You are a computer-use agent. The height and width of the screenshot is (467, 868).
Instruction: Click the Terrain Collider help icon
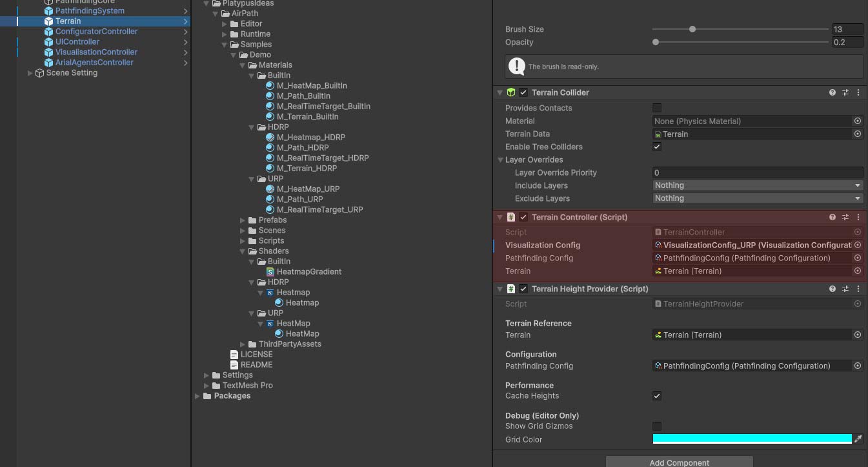833,92
